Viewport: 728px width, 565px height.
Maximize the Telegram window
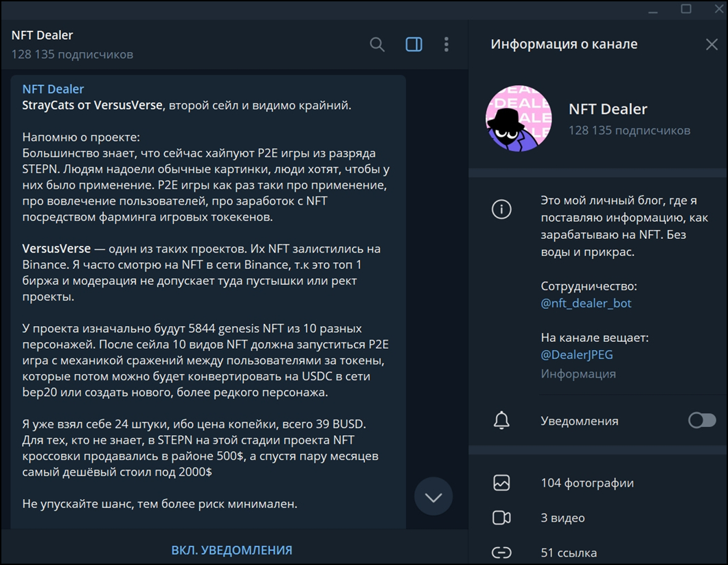[685, 9]
